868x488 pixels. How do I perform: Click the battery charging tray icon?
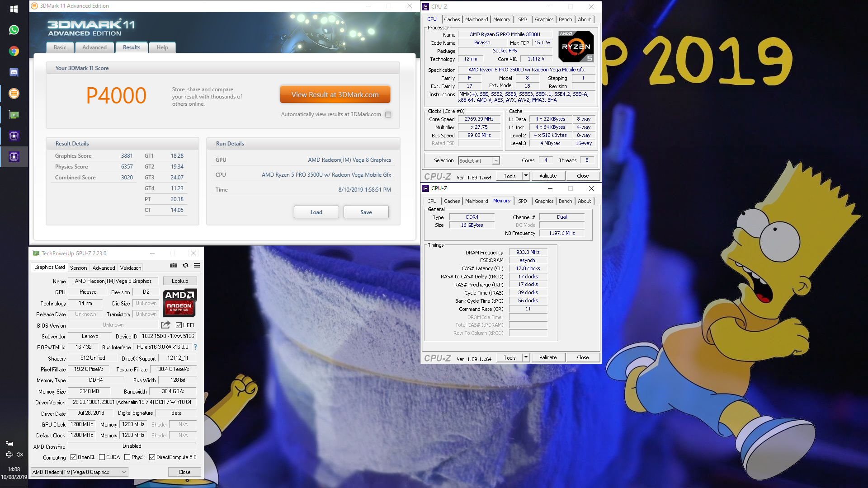pyautogui.click(x=9, y=443)
